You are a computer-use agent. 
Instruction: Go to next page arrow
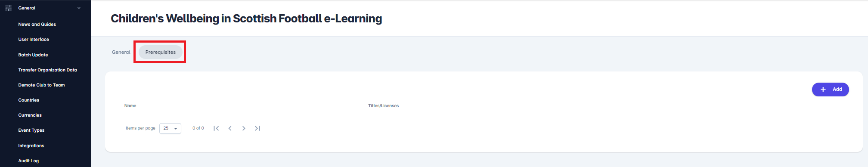coord(244,128)
